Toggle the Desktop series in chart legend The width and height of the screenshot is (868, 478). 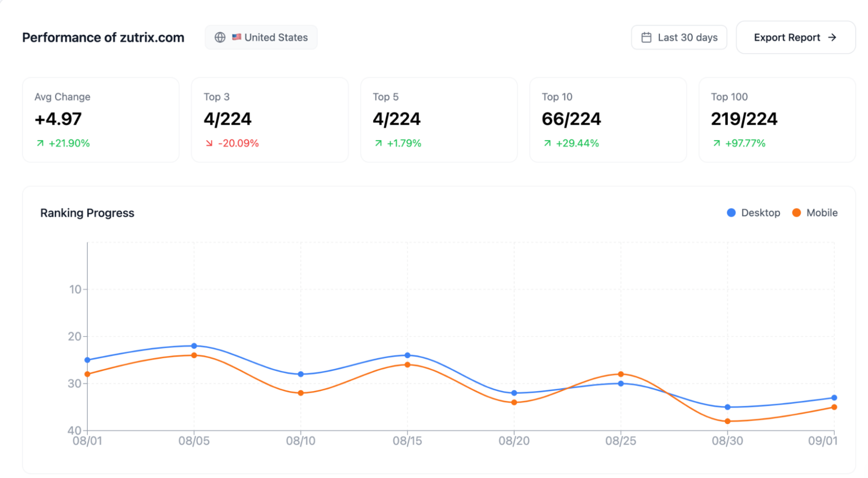tap(753, 213)
